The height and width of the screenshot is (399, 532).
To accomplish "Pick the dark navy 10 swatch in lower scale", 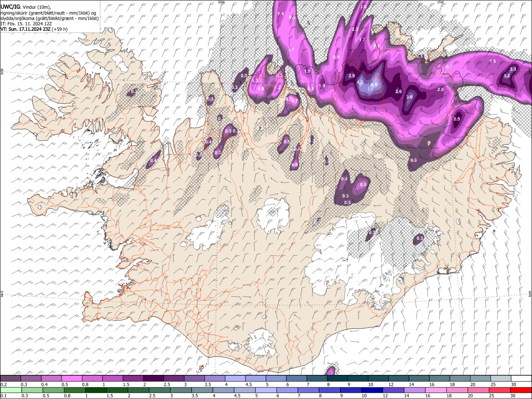I will [x=372, y=390].
